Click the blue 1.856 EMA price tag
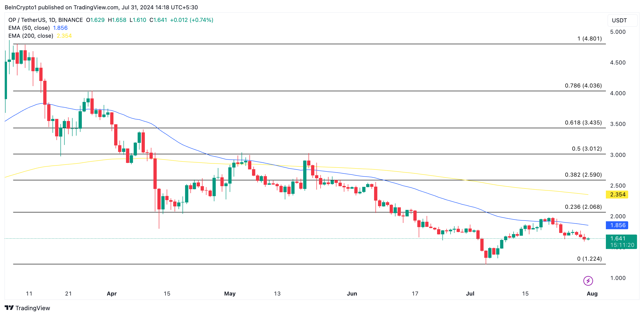This screenshot has height=316, width=644. click(x=617, y=225)
